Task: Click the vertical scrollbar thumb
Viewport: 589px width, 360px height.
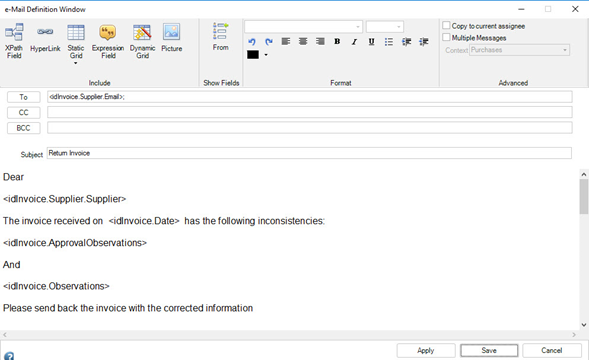Action: pos(583,196)
